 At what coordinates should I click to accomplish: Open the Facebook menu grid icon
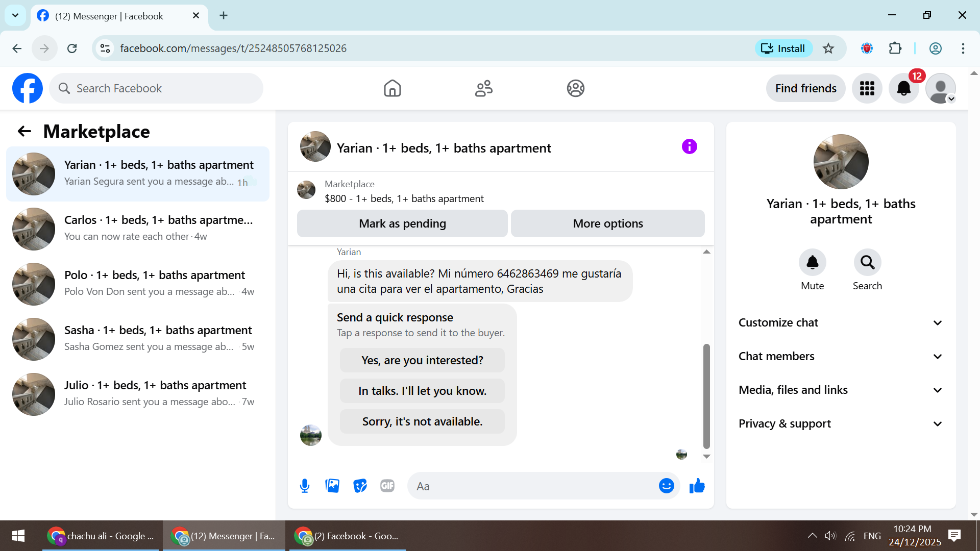tap(867, 88)
